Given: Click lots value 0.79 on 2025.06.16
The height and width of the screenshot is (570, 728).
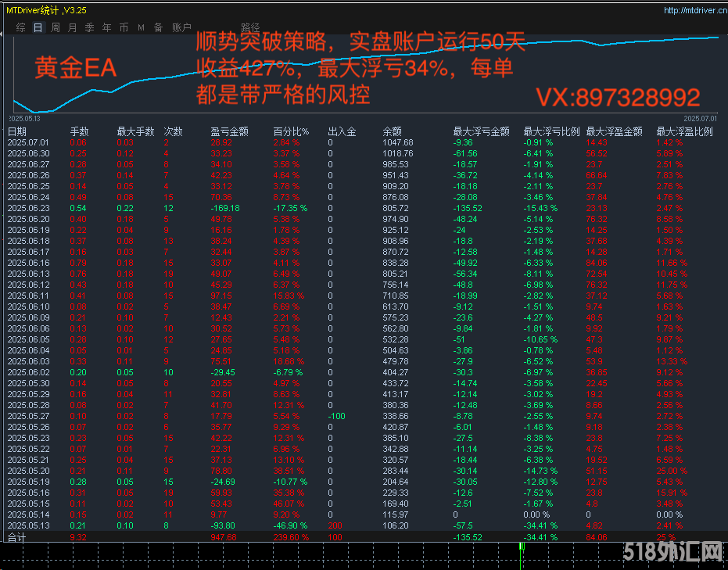Looking at the screenshot, I should click(78, 263).
